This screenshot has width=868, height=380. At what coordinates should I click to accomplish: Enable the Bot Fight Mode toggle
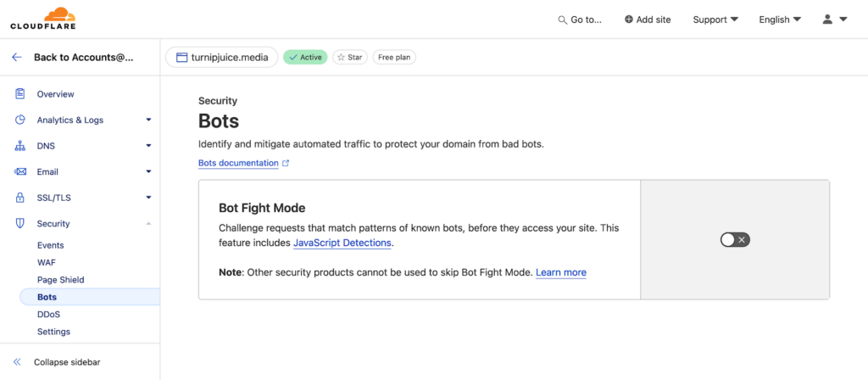[x=735, y=239]
